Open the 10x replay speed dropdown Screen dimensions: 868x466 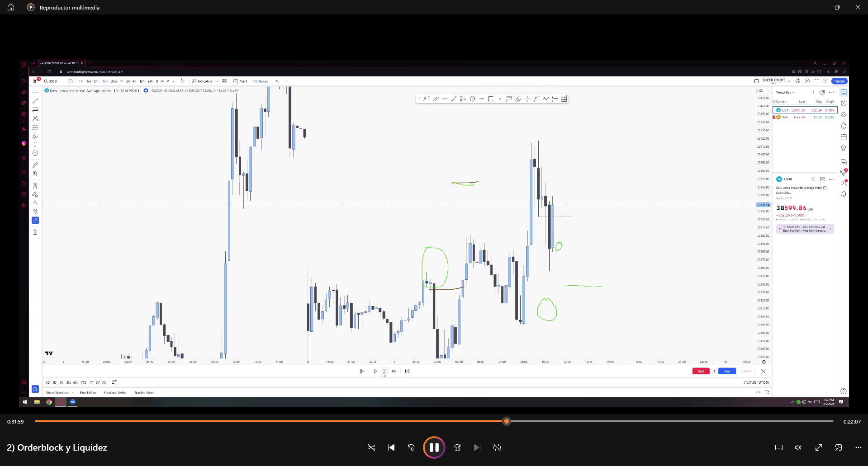tap(394, 372)
